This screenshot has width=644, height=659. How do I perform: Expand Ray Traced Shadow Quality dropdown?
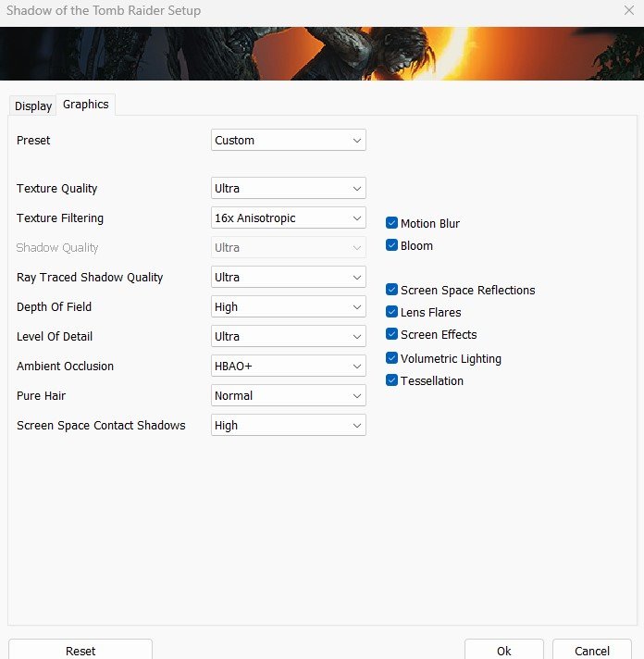tap(288, 277)
